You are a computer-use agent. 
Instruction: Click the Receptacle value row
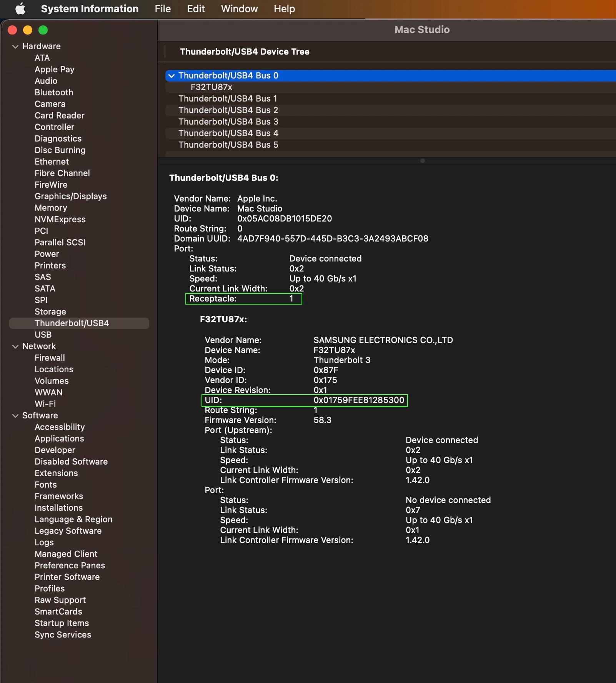point(243,299)
